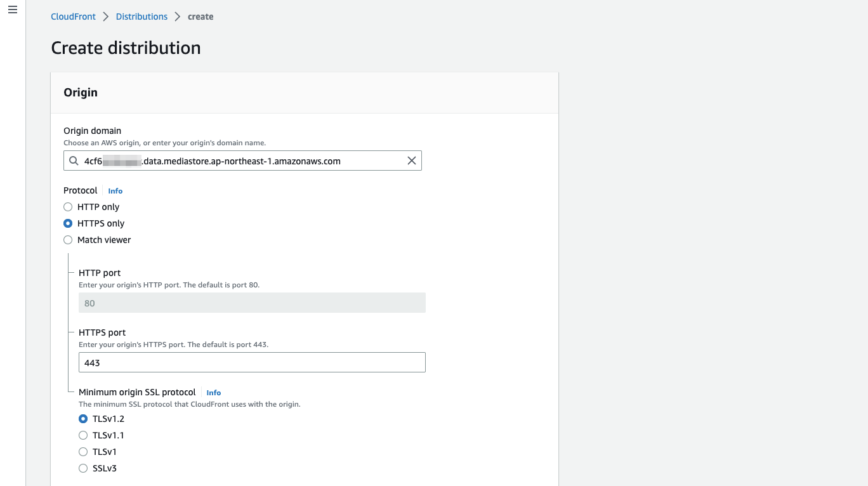Focus the HTTPS port field showing 443
This screenshot has width=868, height=486.
(252, 363)
